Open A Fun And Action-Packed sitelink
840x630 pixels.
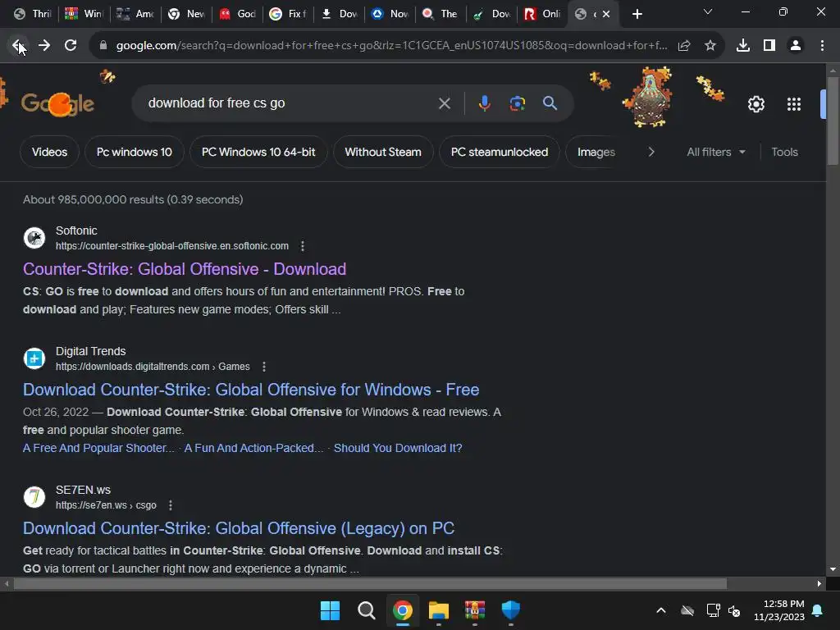pos(253,448)
